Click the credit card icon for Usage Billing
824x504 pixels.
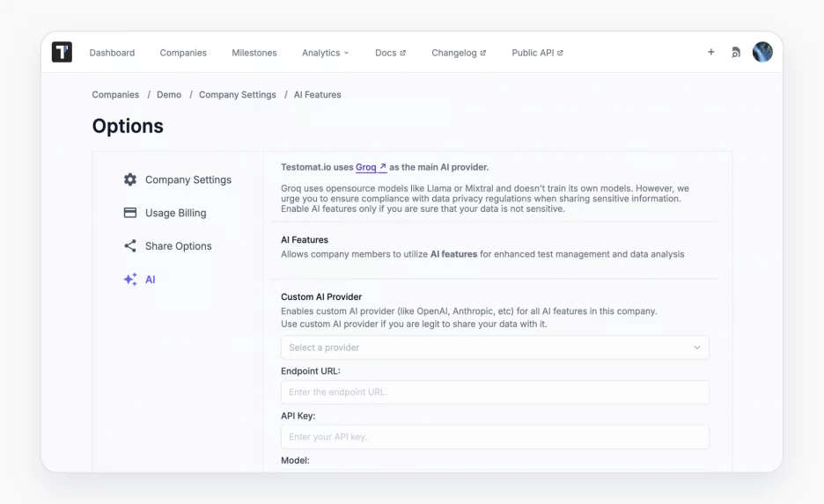click(x=129, y=213)
